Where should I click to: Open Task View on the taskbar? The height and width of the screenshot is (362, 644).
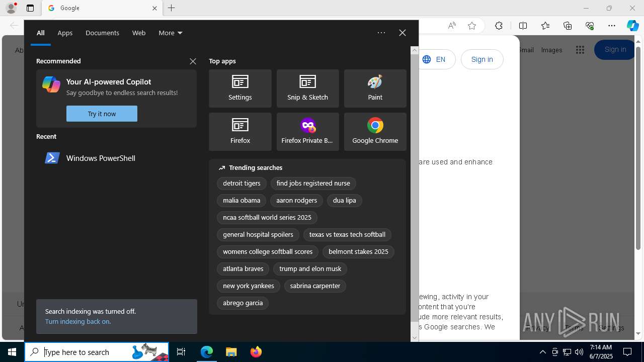tap(181, 352)
